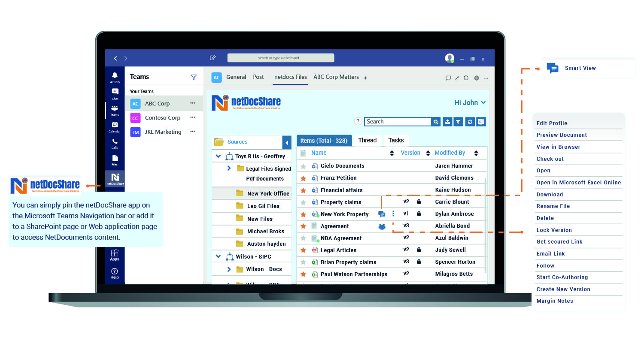Open the Hi John dropdown
This screenshot has width=644, height=343.
[x=470, y=102]
